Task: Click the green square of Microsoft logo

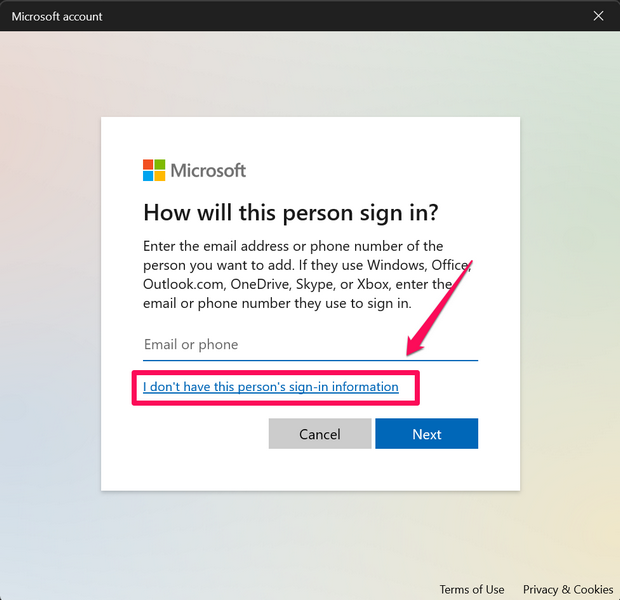Action: pos(160,164)
